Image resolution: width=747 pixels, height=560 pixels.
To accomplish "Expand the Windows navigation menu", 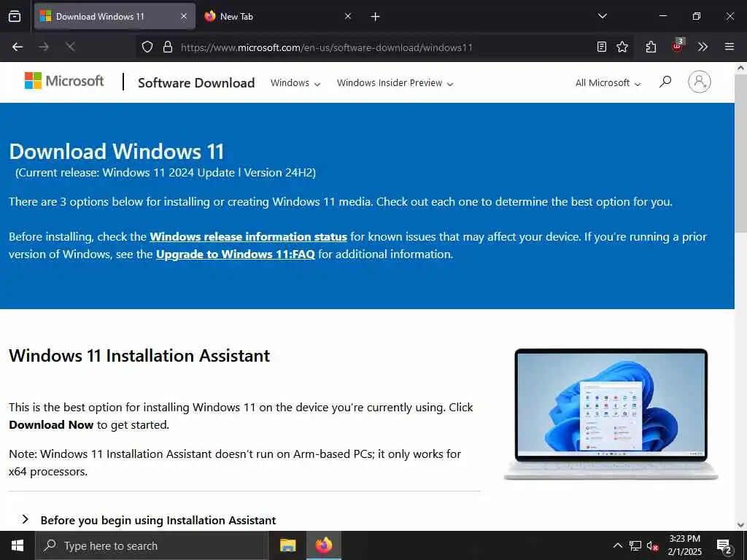I will 295,83.
